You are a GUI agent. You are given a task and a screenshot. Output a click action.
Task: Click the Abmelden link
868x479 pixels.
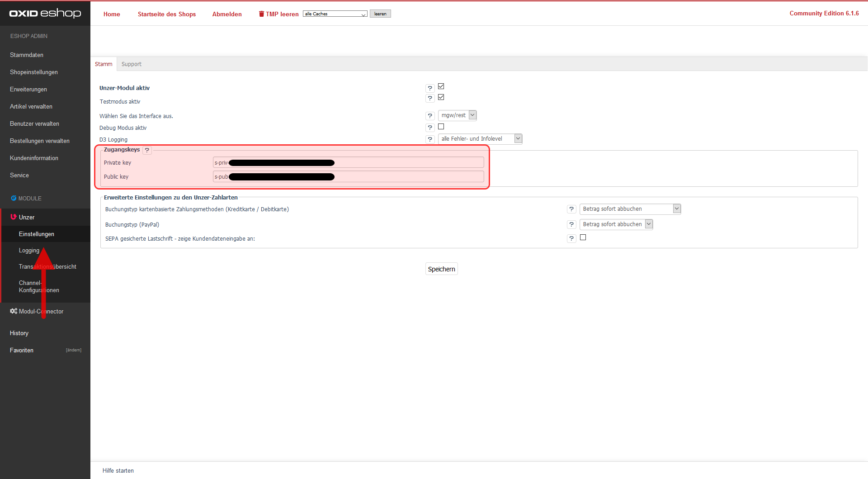227,14
